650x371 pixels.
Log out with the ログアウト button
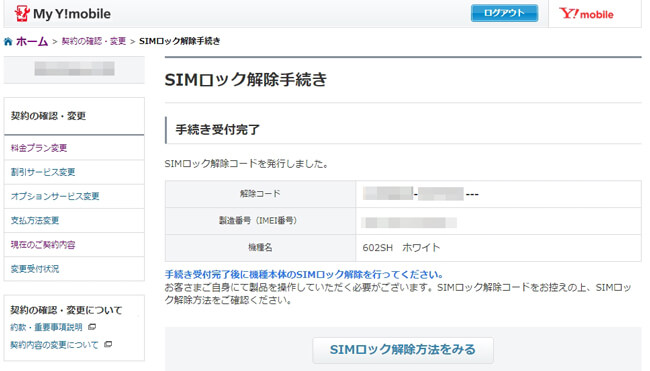(504, 13)
